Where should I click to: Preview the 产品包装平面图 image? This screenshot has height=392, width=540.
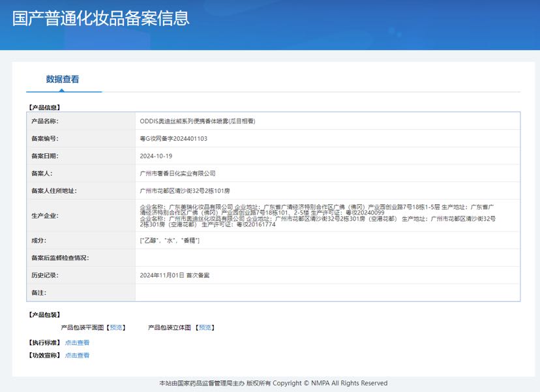tap(116, 327)
